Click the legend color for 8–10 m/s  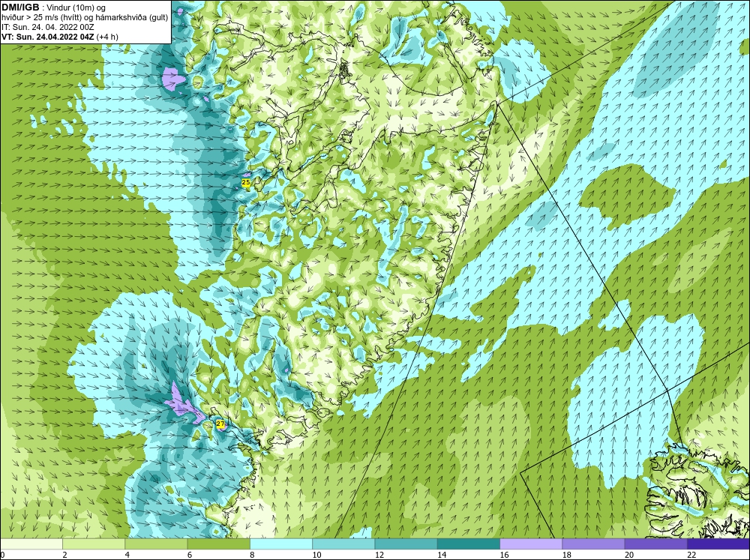point(281,544)
